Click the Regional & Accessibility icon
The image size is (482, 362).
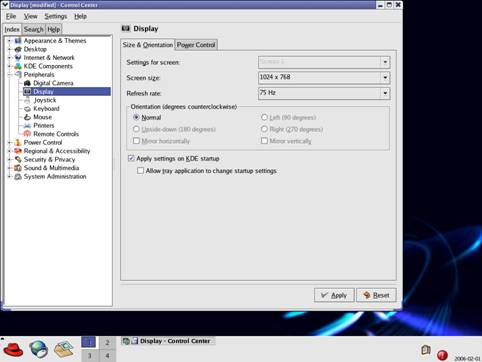pyautogui.click(x=18, y=151)
